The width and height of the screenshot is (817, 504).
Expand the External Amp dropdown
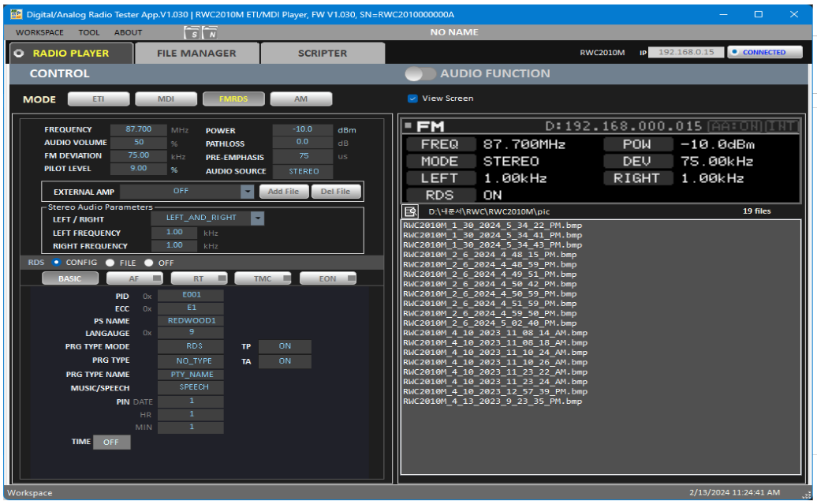coord(248,192)
